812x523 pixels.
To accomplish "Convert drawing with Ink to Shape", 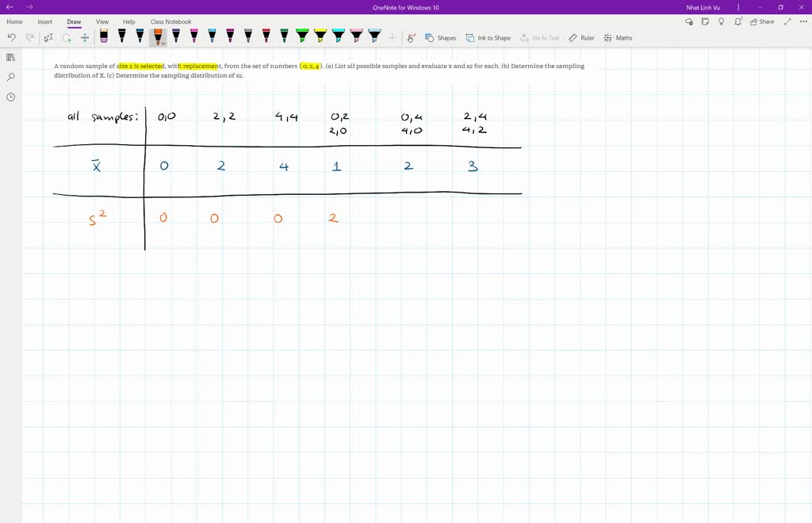I will point(488,37).
